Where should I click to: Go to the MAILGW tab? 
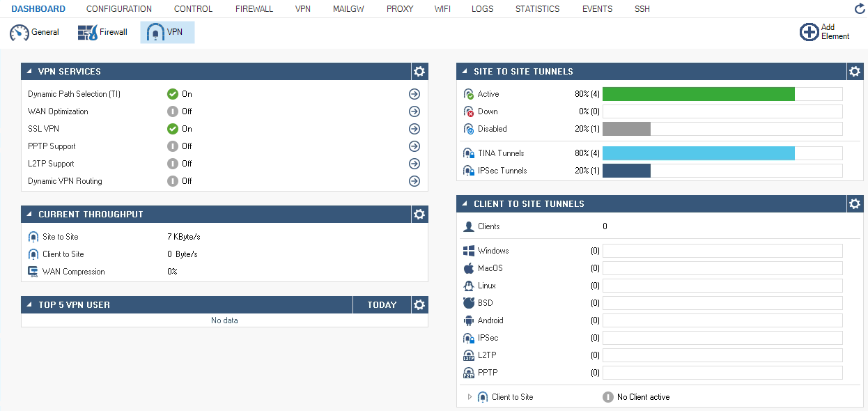coord(348,9)
